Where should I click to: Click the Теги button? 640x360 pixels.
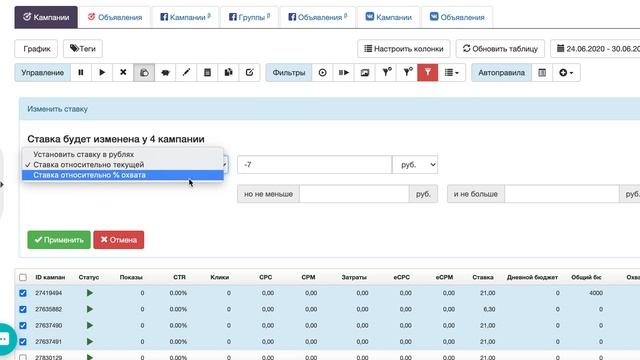tap(83, 49)
